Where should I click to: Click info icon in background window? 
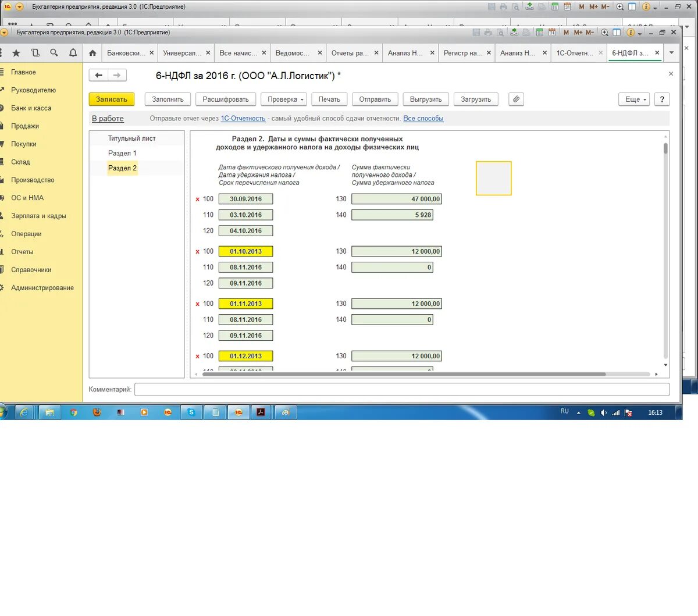646,7
